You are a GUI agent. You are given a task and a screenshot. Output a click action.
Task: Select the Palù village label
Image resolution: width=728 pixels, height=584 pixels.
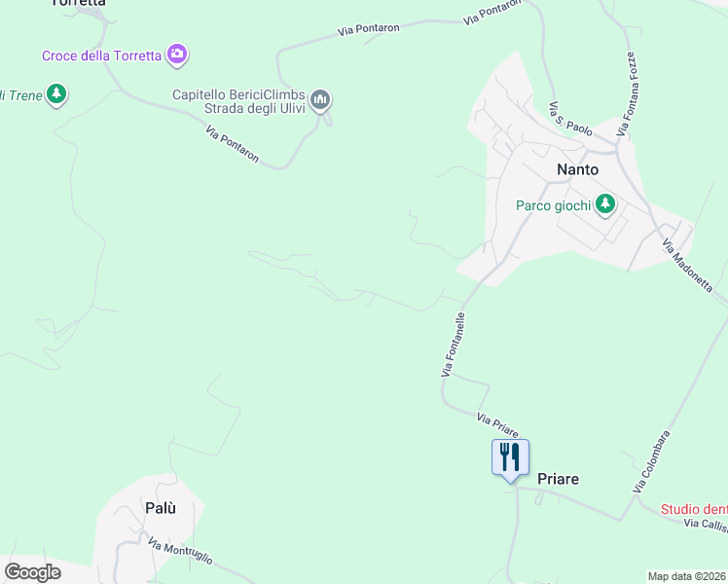(x=161, y=508)
